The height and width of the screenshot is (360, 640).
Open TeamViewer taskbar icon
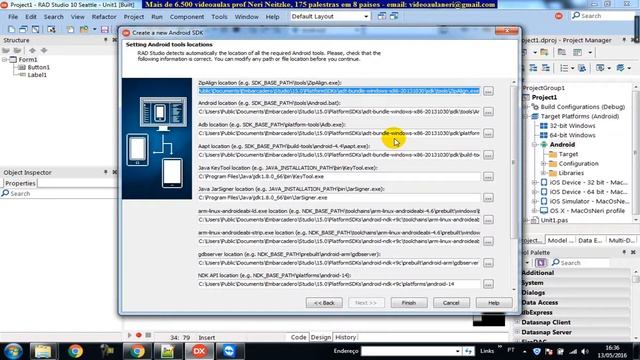(x=229, y=351)
